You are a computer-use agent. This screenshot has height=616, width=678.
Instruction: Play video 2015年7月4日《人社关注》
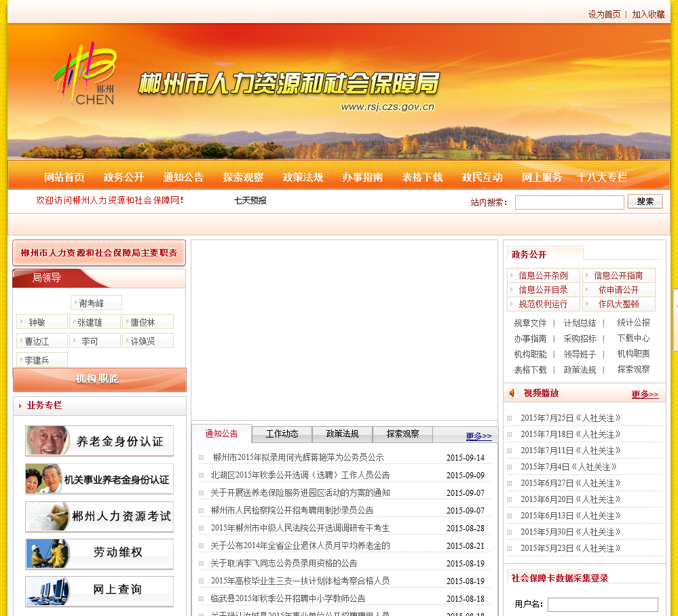(x=568, y=467)
